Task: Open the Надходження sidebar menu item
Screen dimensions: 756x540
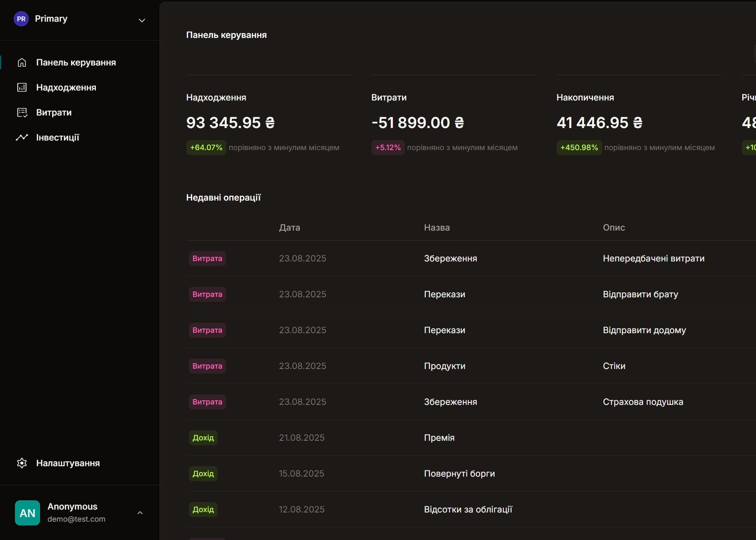Action: point(66,88)
